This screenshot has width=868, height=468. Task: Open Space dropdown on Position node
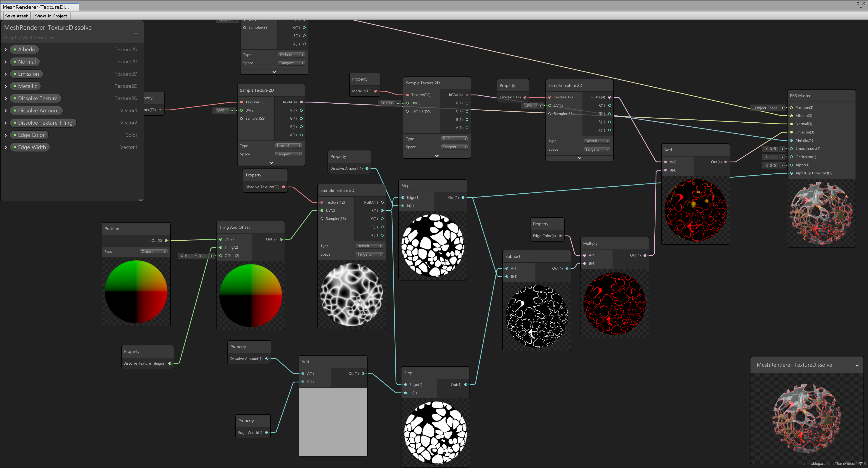click(x=154, y=252)
